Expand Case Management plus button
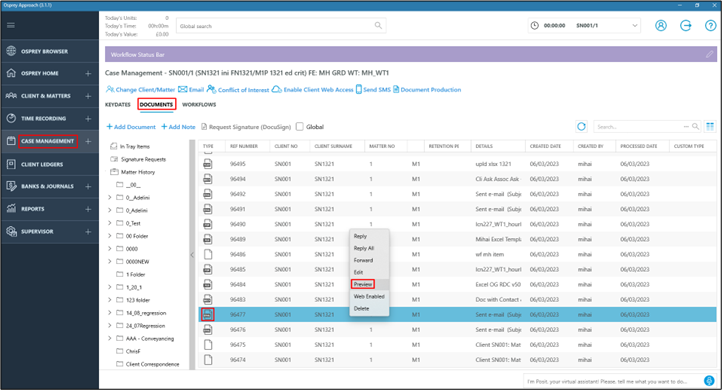The image size is (722, 390). (x=88, y=141)
